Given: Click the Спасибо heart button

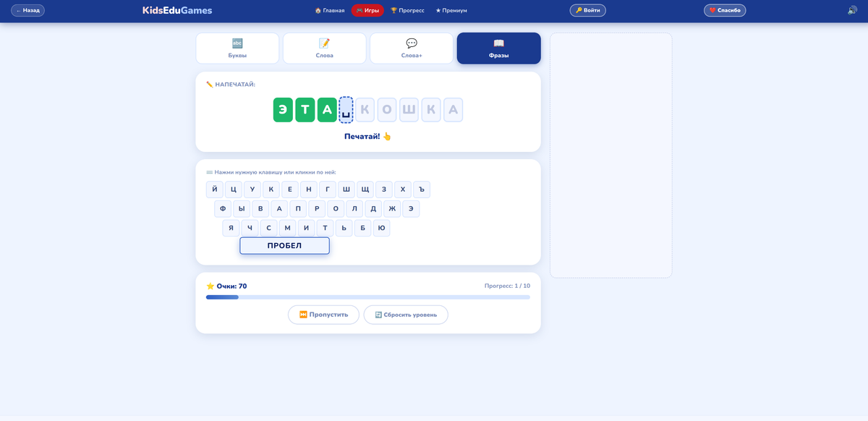Looking at the screenshot, I should coord(725,10).
